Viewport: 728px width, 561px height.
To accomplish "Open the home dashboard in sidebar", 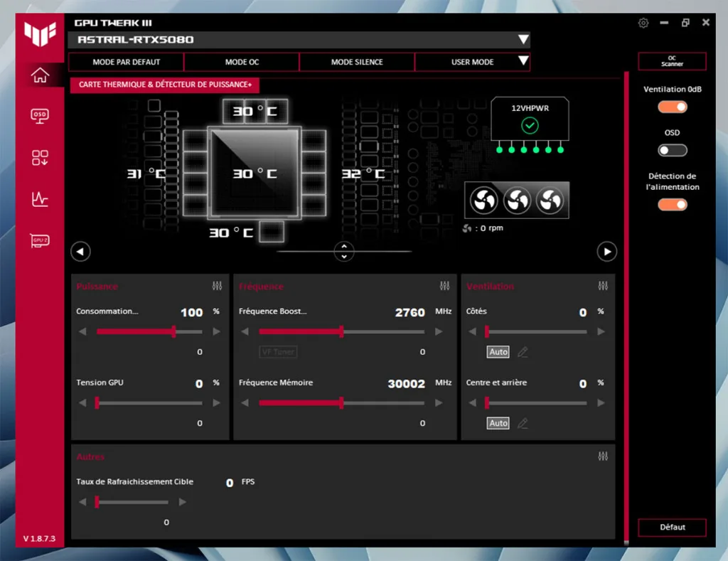I will [x=41, y=74].
